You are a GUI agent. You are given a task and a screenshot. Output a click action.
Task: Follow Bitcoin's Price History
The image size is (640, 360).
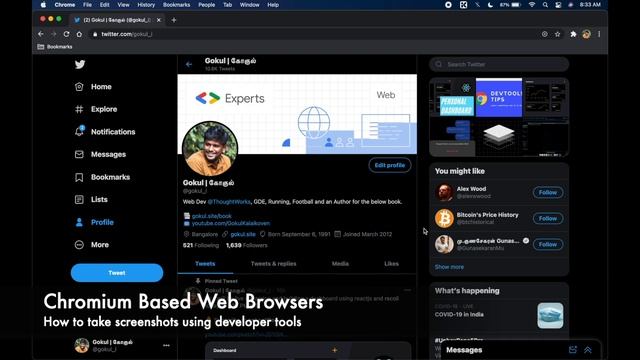tap(548, 218)
